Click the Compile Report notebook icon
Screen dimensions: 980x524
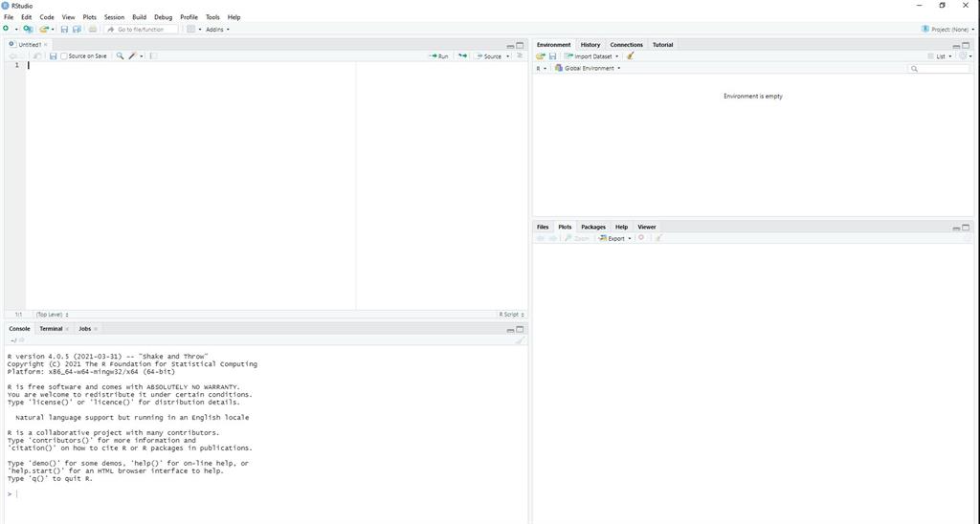point(153,56)
